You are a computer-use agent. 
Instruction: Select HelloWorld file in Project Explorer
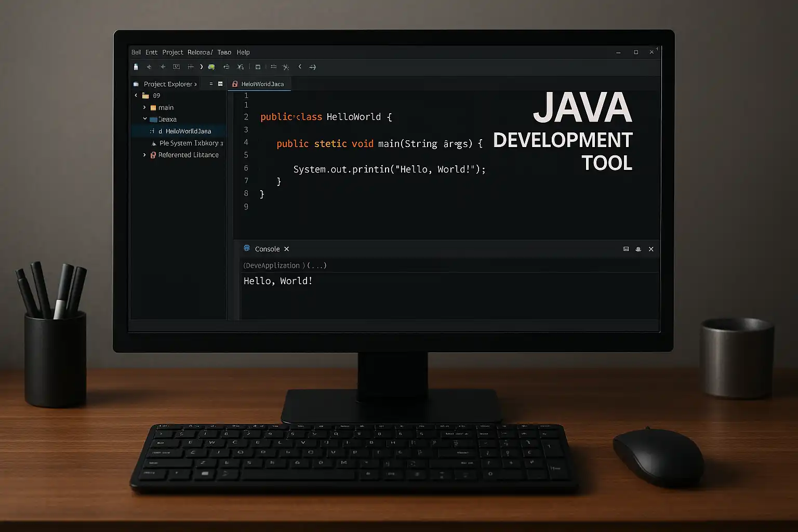pos(188,131)
